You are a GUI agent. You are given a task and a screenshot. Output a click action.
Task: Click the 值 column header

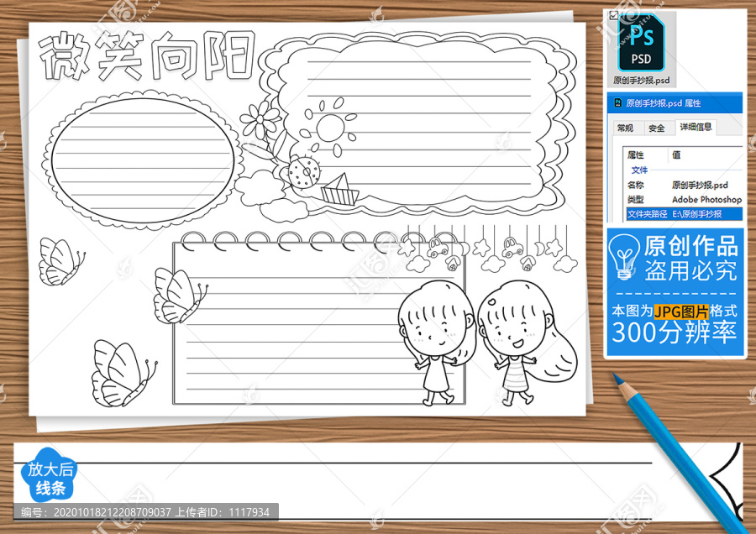[x=676, y=154]
